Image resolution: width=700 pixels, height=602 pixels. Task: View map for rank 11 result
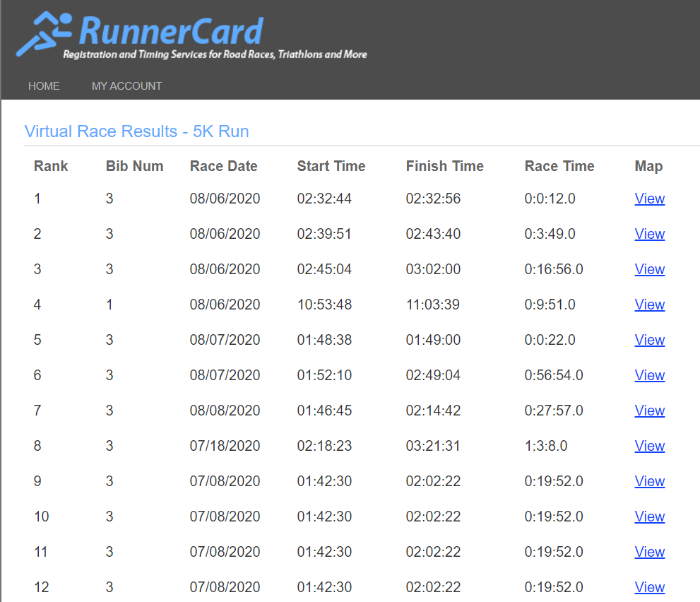pos(649,552)
